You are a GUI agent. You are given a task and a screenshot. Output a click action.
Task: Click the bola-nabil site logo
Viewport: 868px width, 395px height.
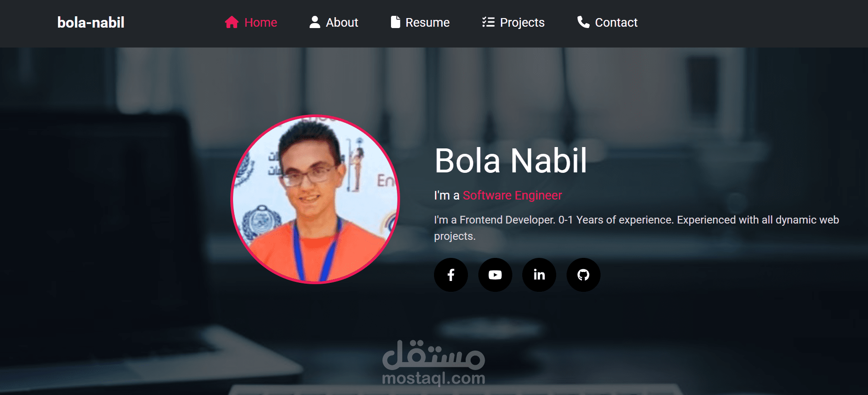(x=91, y=22)
